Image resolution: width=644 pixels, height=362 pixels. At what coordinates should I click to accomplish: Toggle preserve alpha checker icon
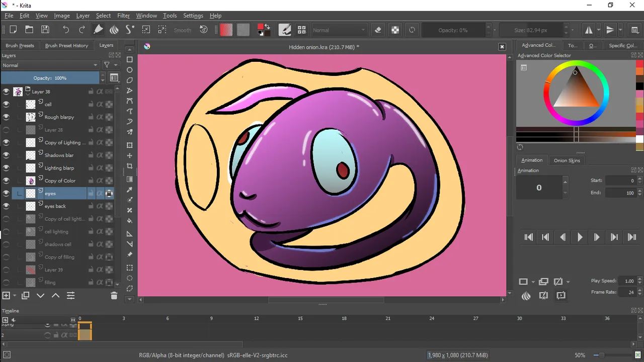pyautogui.click(x=395, y=30)
